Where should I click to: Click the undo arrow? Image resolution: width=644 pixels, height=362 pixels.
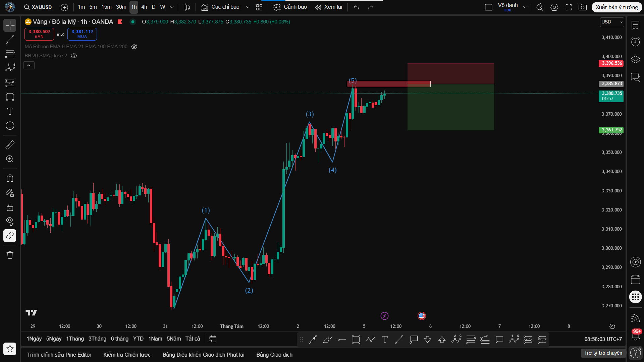tap(356, 7)
